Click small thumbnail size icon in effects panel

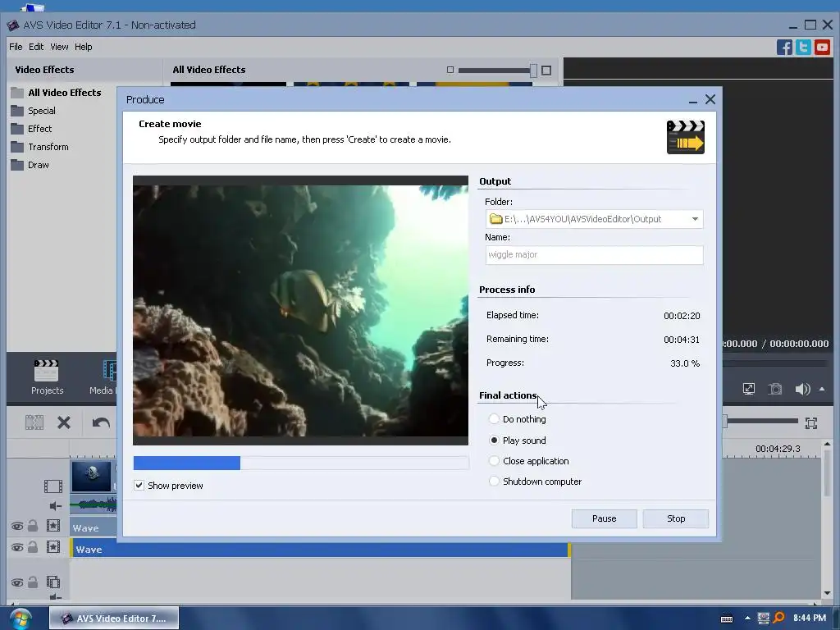pos(450,71)
